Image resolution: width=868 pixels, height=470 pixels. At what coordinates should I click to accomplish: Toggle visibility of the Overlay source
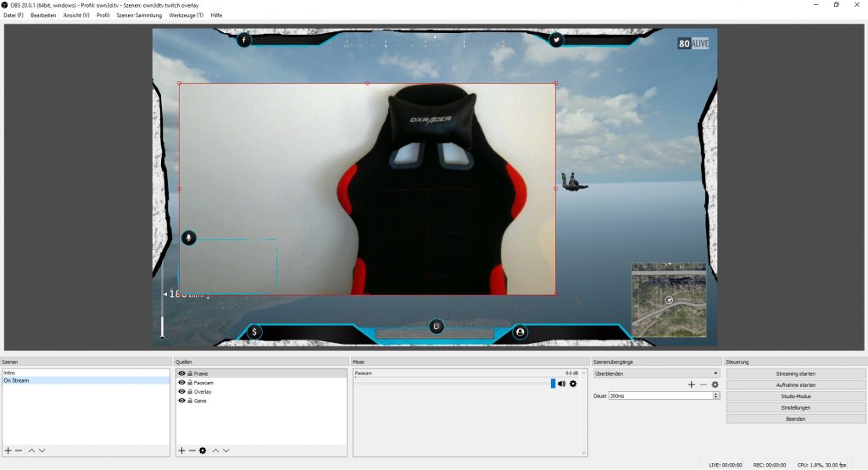[181, 392]
